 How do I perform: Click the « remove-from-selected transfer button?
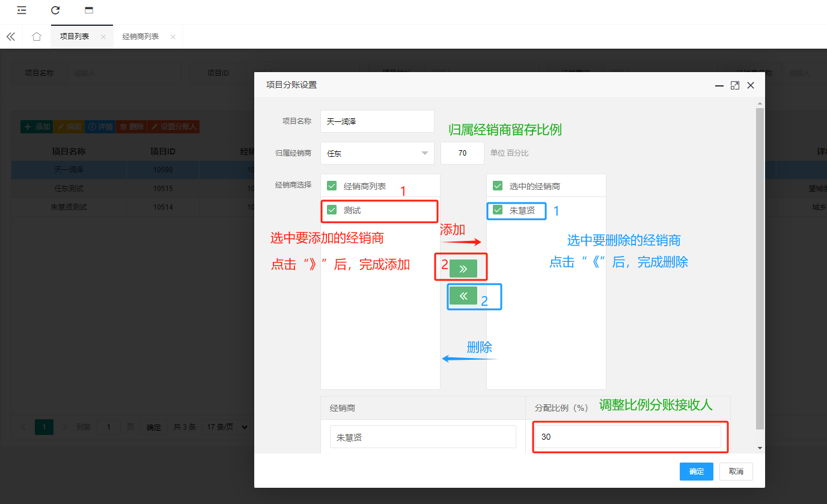[463, 296]
